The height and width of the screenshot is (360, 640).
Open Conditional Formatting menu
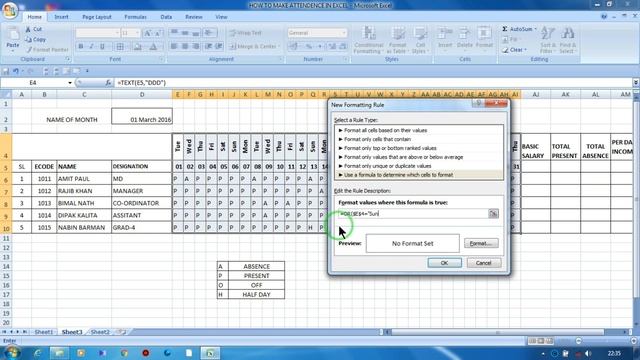coord(369,40)
